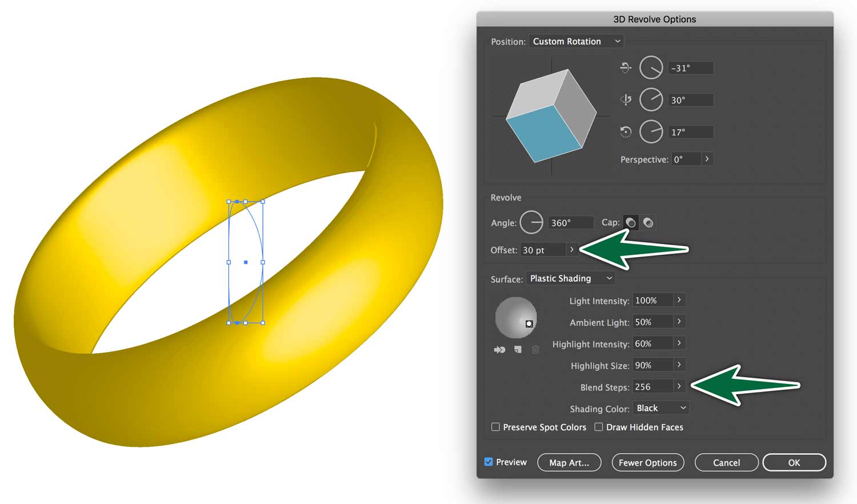Click the Map Art button
Viewport: 857px width, 504px height.
[569, 462]
